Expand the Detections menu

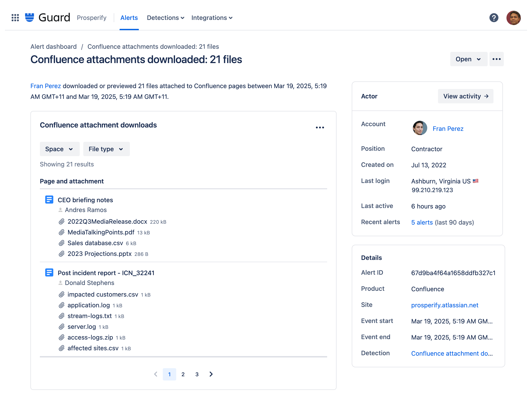point(165,18)
